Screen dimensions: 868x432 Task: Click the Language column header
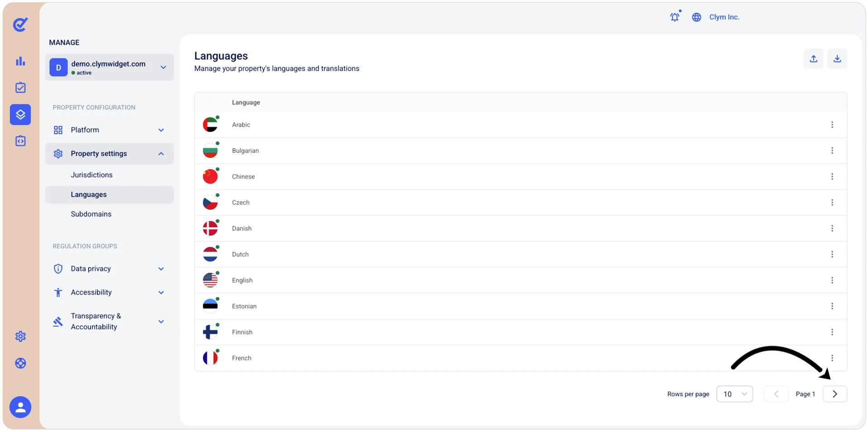246,103
